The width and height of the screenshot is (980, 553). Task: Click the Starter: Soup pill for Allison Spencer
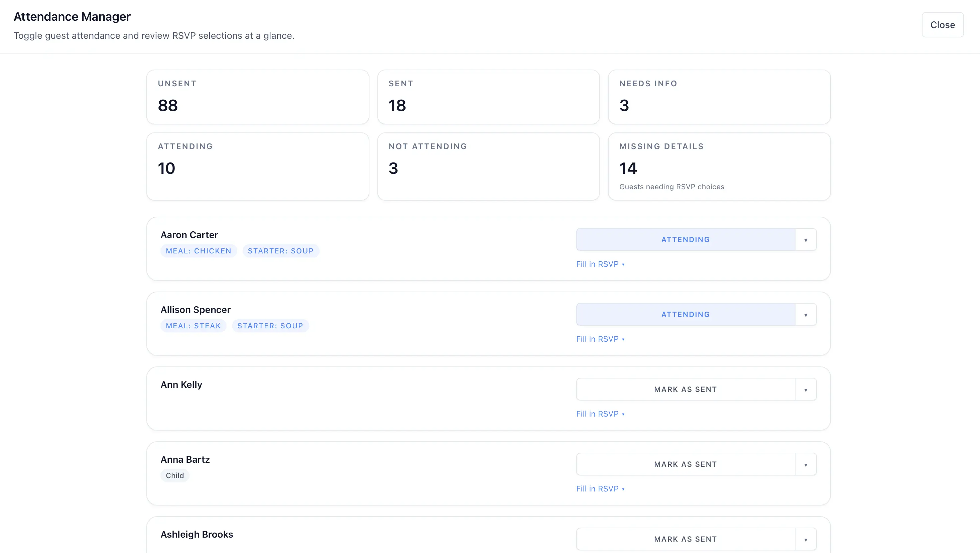click(270, 325)
